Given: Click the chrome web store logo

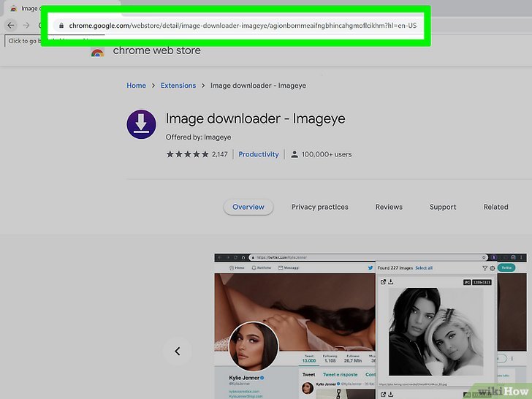Looking at the screenshot, I should click(97, 52).
